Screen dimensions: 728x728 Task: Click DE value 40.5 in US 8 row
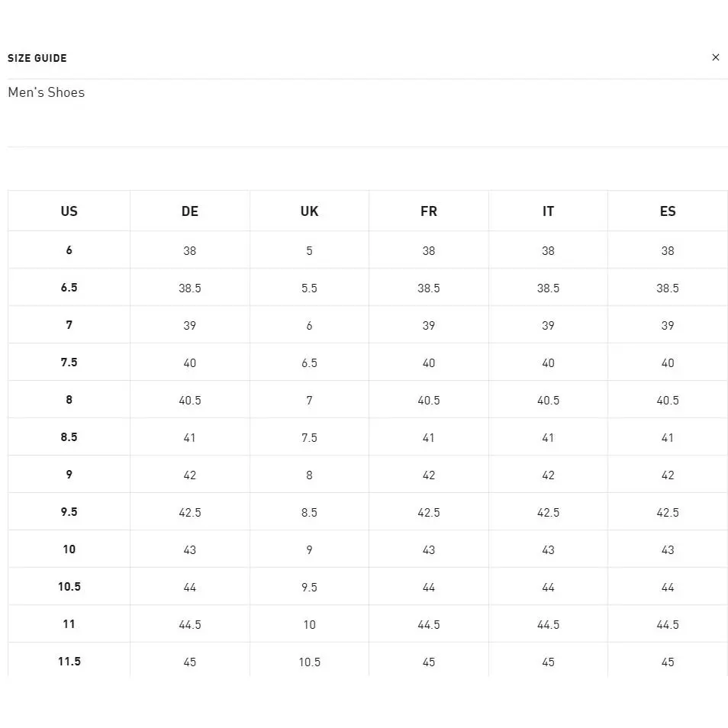[190, 401]
